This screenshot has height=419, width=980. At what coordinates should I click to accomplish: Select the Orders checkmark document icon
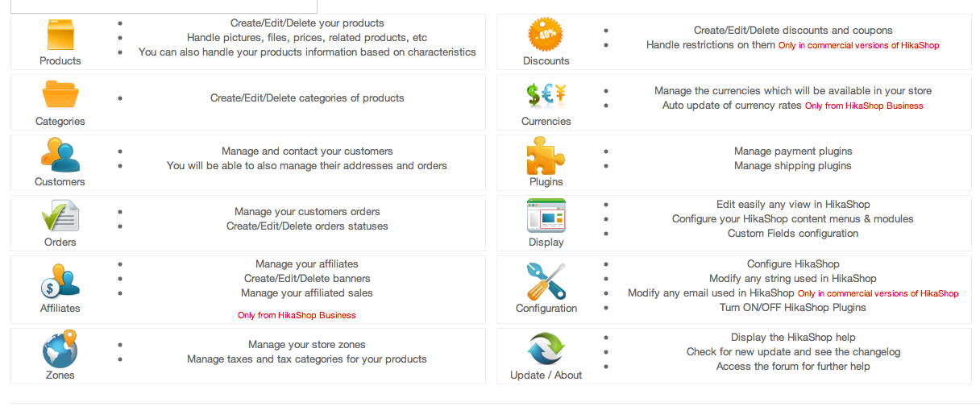pos(60,216)
